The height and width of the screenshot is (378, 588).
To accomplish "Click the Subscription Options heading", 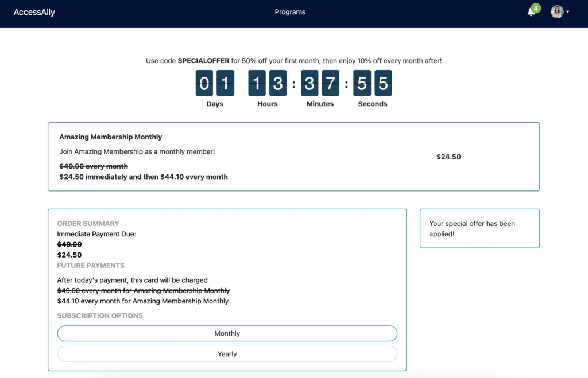I will point(100,316).
